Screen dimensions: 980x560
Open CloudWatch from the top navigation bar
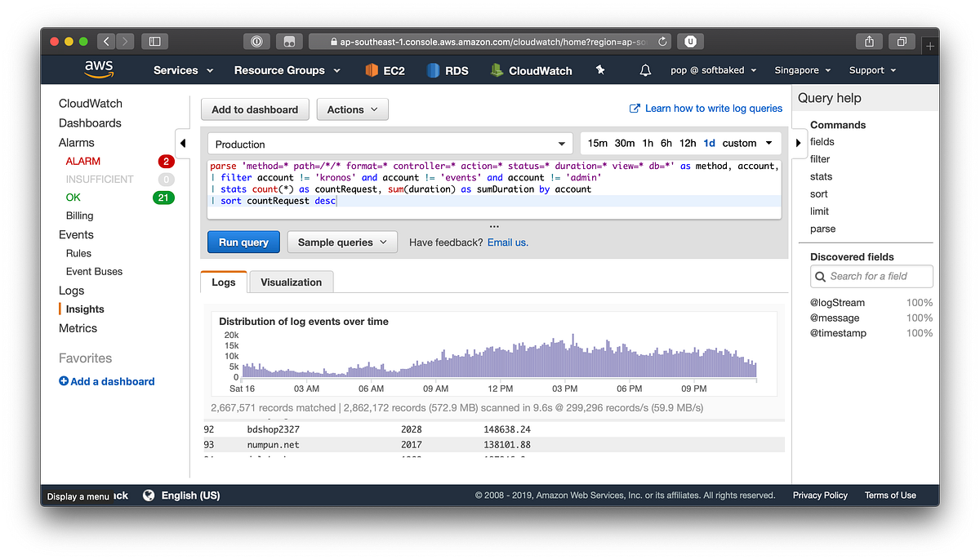(x=530, y=70)
